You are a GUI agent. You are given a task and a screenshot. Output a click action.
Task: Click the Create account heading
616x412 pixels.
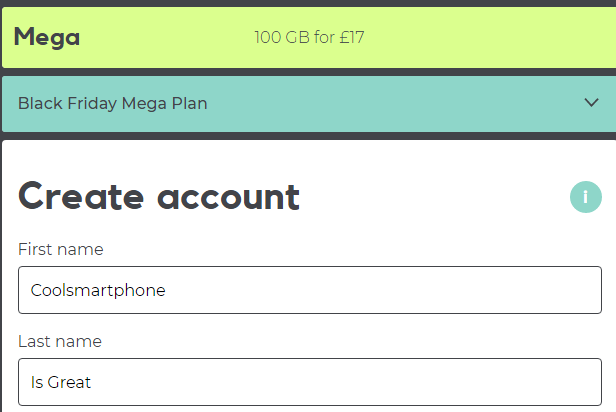(x=159, y=197)
